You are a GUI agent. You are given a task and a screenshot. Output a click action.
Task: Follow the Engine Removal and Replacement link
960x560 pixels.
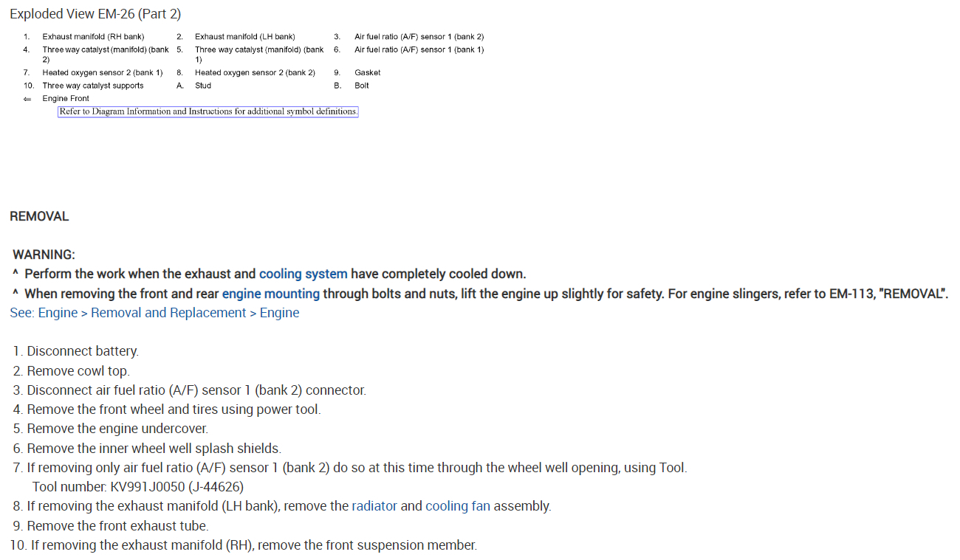[x=154, y=313]
